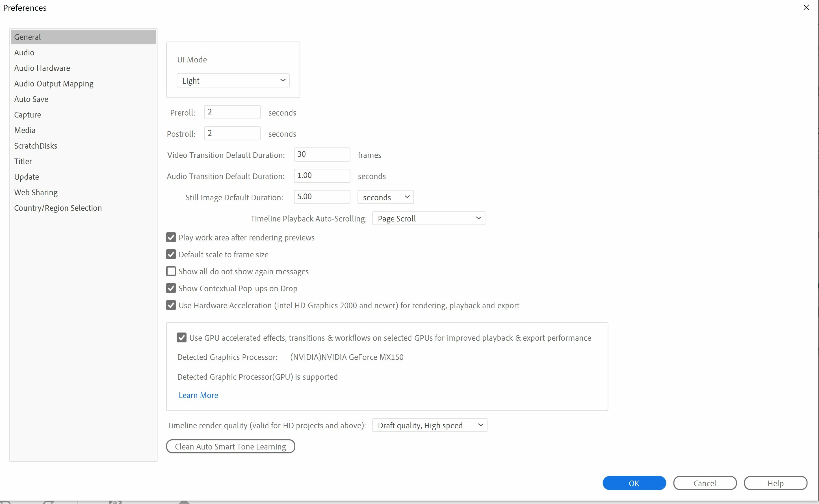Viewport: 819px width, 504px height.
Task: Switch to Auto Save preferences
Action: coord(31,99)
